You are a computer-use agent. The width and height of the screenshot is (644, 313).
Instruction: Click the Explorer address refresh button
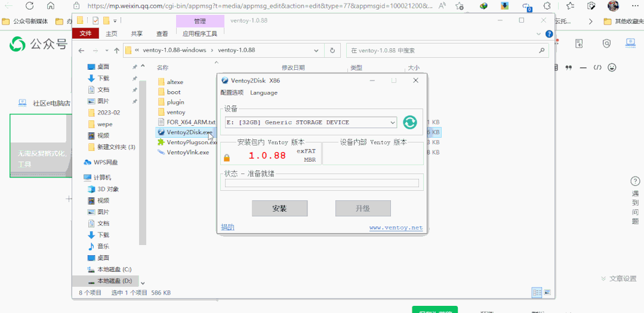point(332,51)
